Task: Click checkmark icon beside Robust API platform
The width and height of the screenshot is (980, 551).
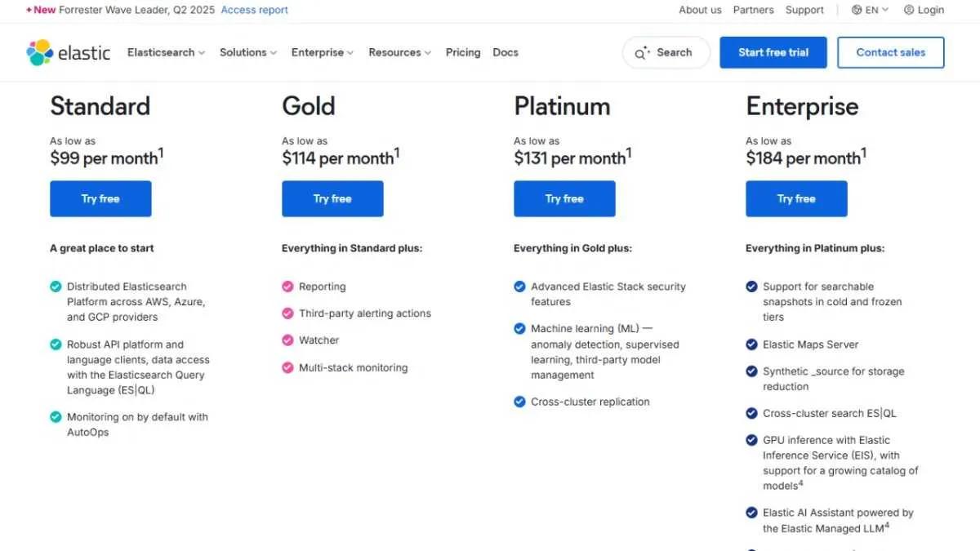Action: pos(56,344)
